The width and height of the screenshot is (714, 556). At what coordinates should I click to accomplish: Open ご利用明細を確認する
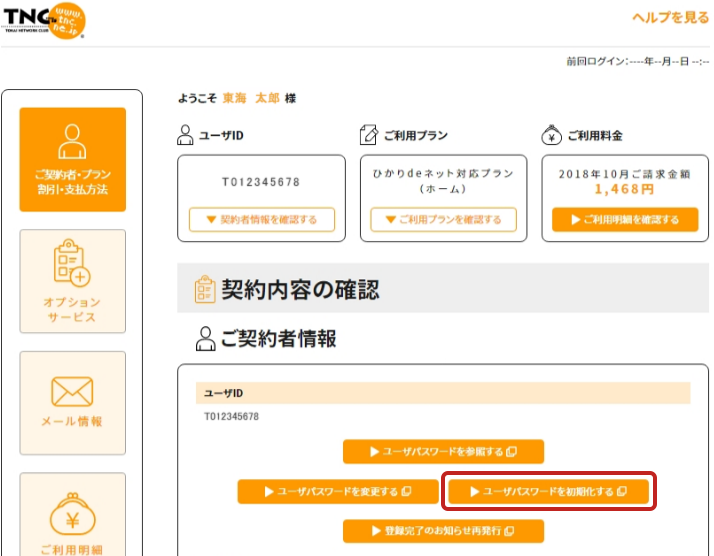624,220
